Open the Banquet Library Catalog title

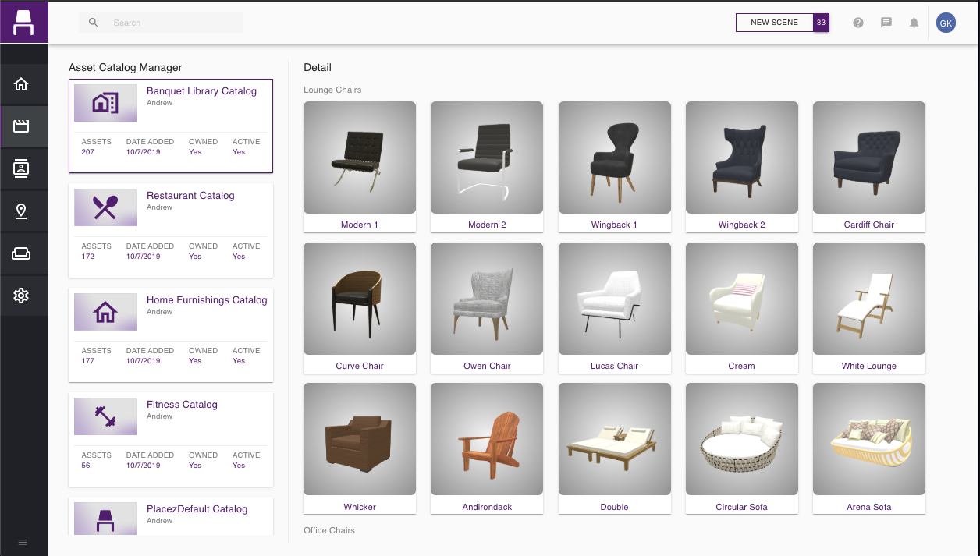point(201,91)
